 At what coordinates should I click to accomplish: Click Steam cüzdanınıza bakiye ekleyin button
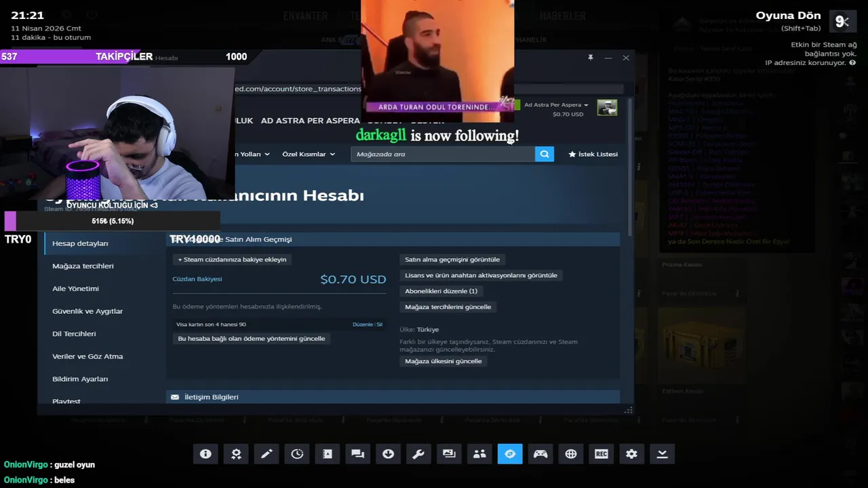[x=232, y=260]
